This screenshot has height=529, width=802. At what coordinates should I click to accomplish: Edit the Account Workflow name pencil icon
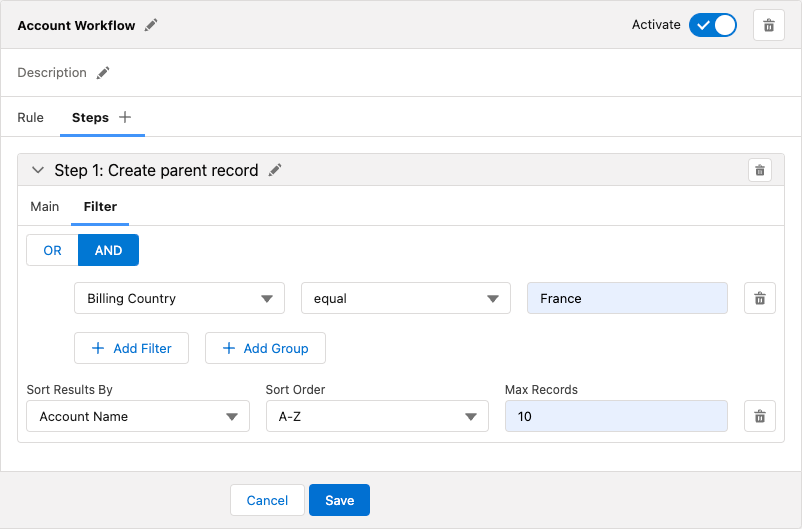pyautogui.click(x=151, y=25)
